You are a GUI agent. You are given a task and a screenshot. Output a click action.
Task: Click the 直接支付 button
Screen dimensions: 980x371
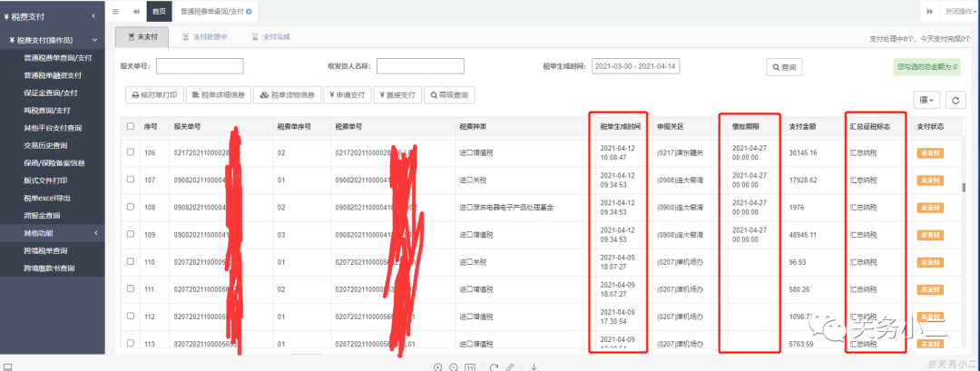[397, 95]
